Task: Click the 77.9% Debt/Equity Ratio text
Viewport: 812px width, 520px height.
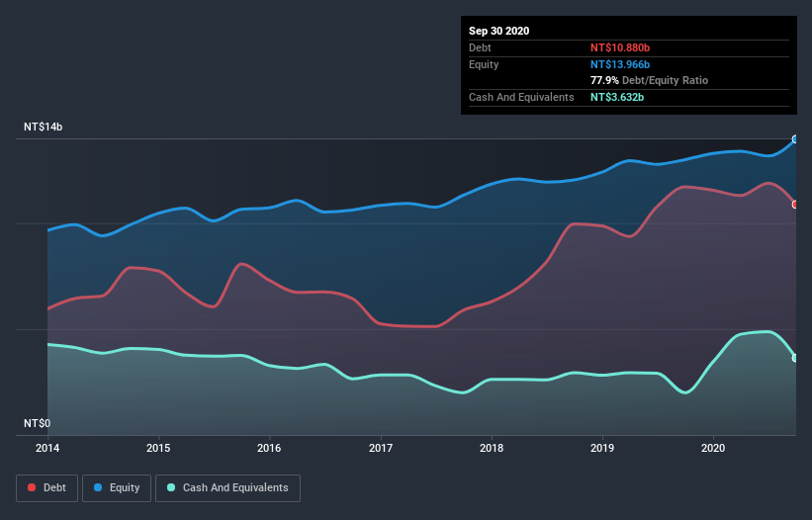Action: click(x=649, y=80)
